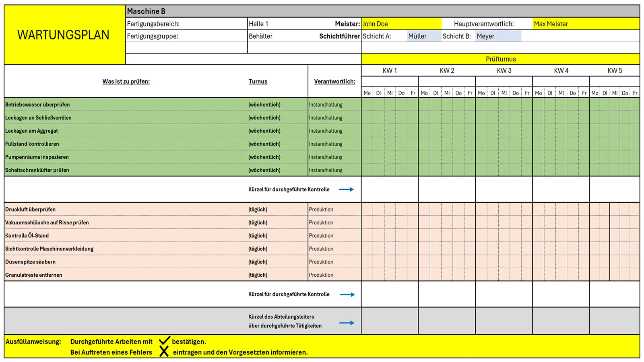
Task: Select the WARTUNGSPLAN title cell
Action: click(x=65, y=35)
